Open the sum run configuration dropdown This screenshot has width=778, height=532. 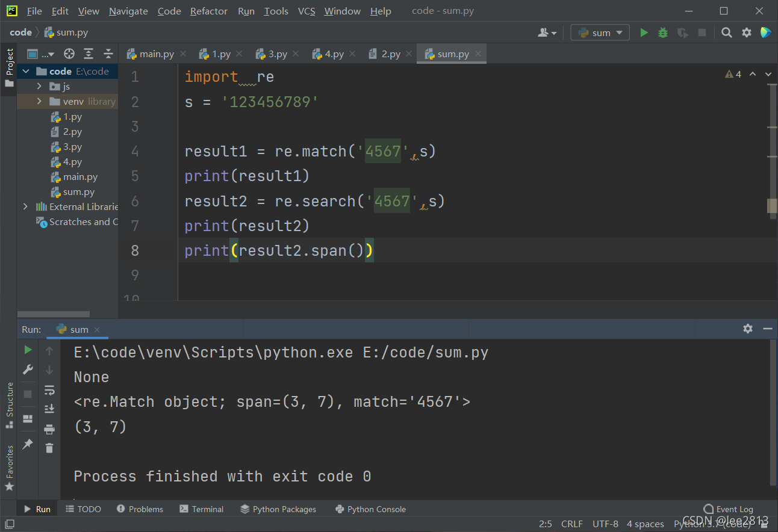pyautogui.click(x=600, y=32)
